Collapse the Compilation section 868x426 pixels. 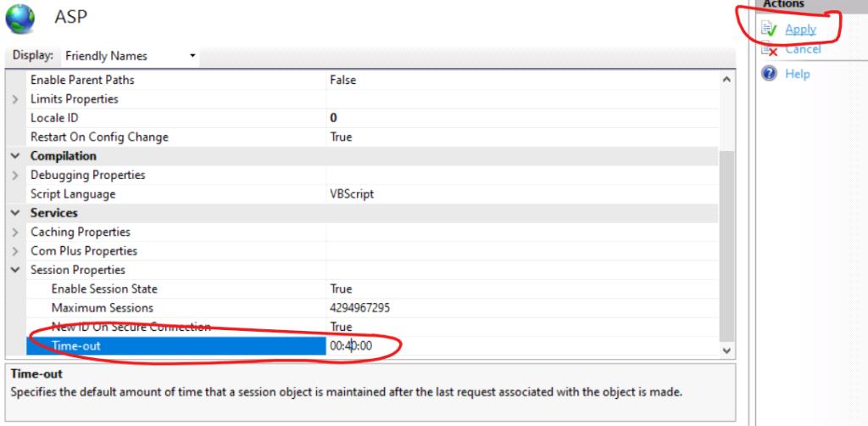15,156
